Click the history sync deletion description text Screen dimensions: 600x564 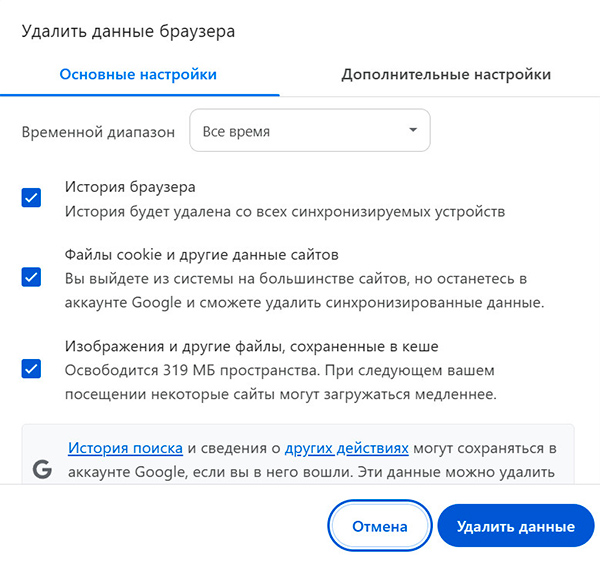point(285,211)
